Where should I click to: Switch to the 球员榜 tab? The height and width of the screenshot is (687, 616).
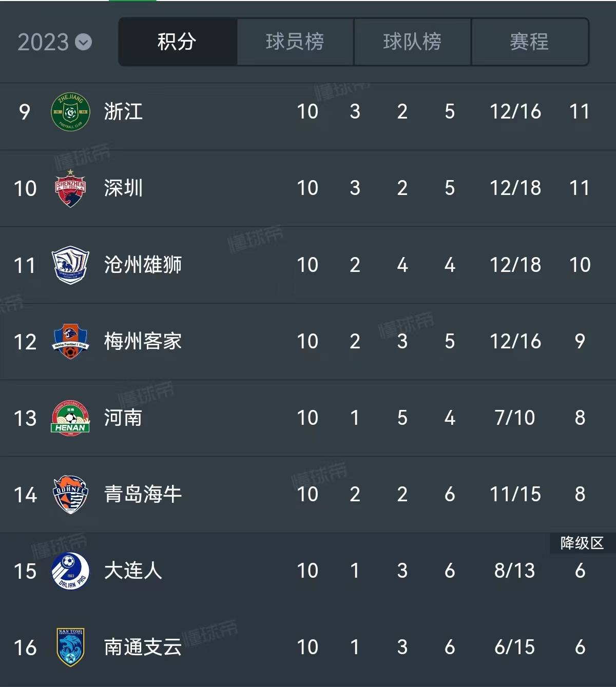(295, 42)
